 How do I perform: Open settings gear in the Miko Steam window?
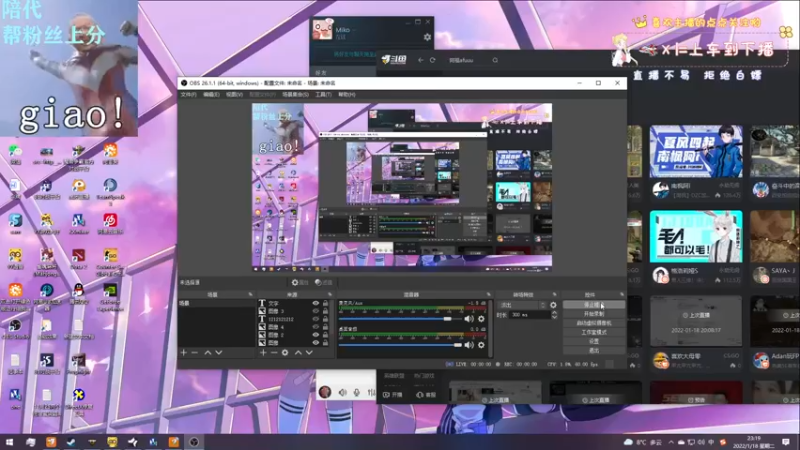click(x=427, y=37)
